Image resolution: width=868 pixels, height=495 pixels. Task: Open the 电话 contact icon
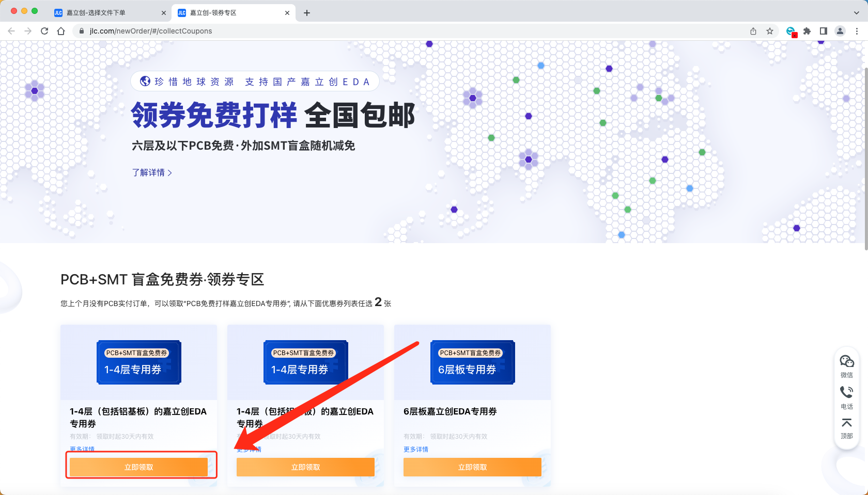click(x=847, y=397)
